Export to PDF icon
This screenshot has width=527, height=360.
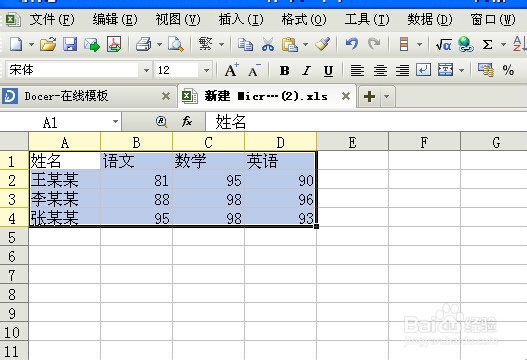[x=114, y=44]
